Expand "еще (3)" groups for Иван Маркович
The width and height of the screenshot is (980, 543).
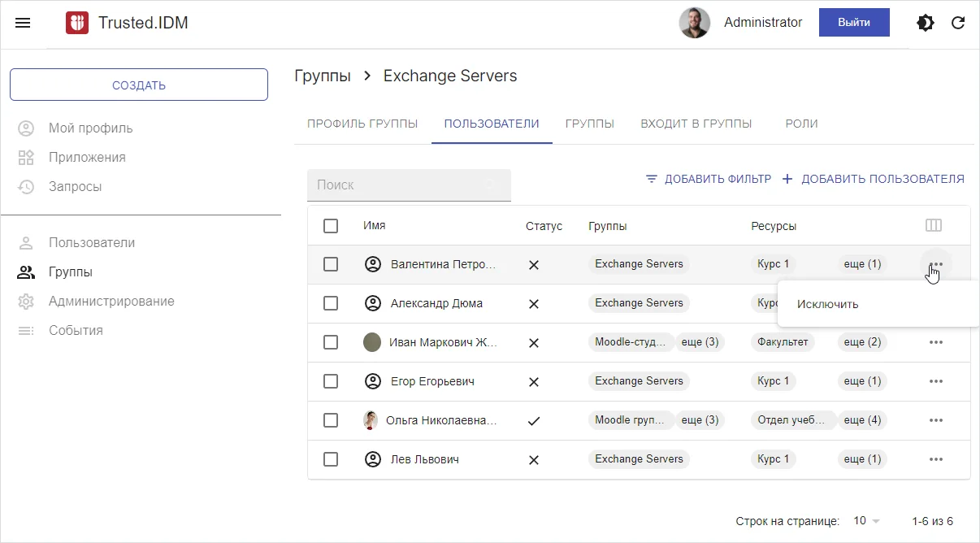(700, 342)
